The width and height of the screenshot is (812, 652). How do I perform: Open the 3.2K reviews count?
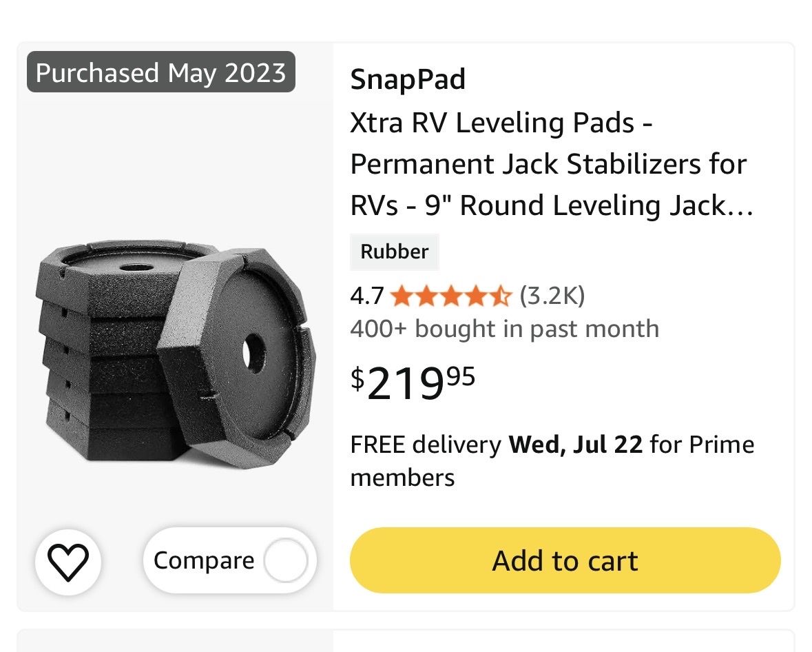(x=552, y=296)
